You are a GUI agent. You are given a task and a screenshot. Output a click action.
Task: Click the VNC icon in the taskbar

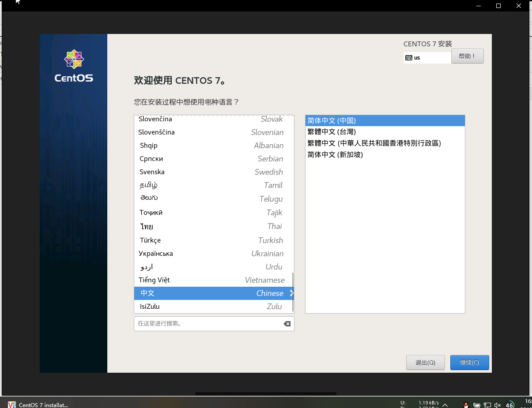pyautogui.click(x=12, y=404)
